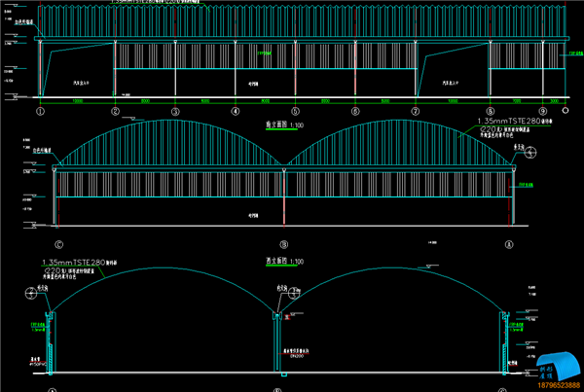Click the DN200 pipe annotation
The width and height of the screenshot is (584, 392).
297,356
